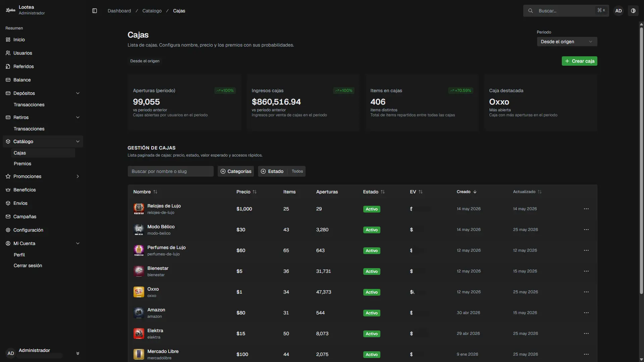Click the Lootea logo
644x362 pixels.
[11, 10]
